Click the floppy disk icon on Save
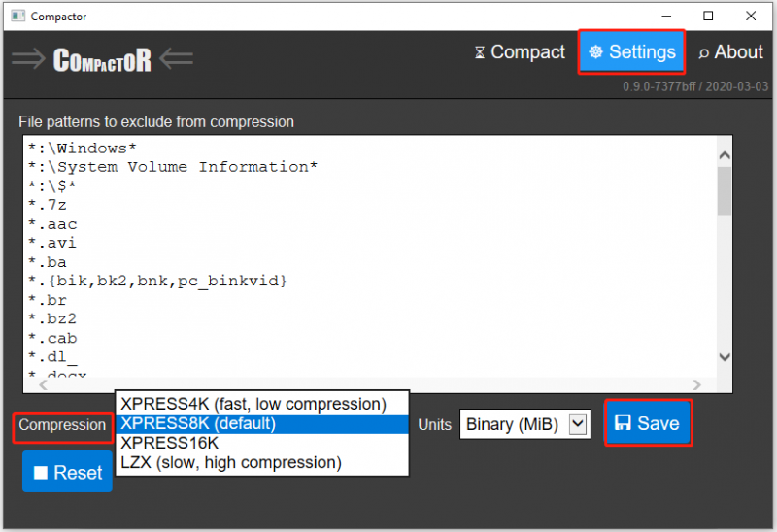777x532 pixels. [623, 422]
